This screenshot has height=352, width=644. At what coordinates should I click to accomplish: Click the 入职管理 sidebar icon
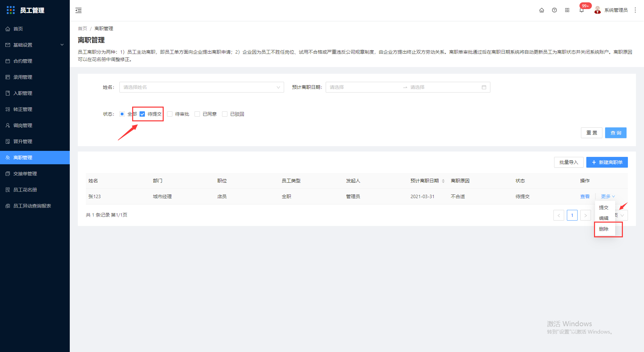(x=8, y=93)
